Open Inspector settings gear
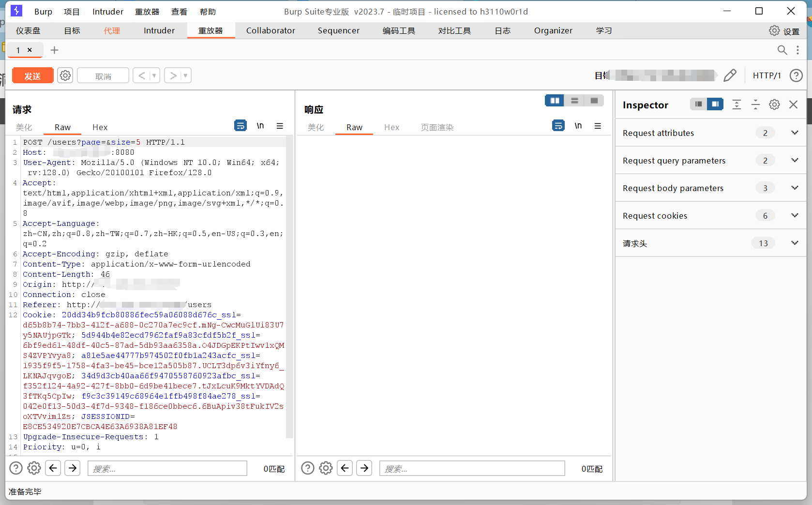The width and height of the screenshot is (812, 505). (x=774, y=104)
